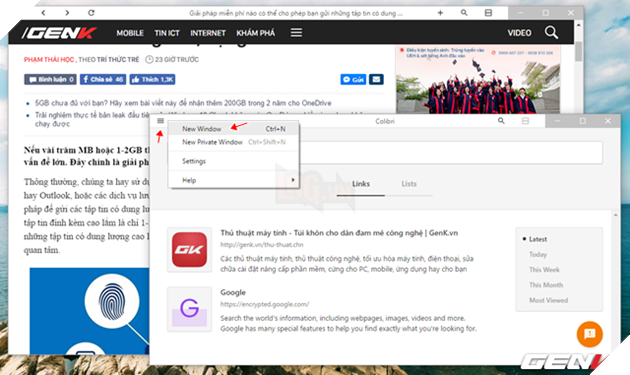The image size is (630, 375).
Task: Open the red GK site thumbnail
Action: [x=189, y=250]
